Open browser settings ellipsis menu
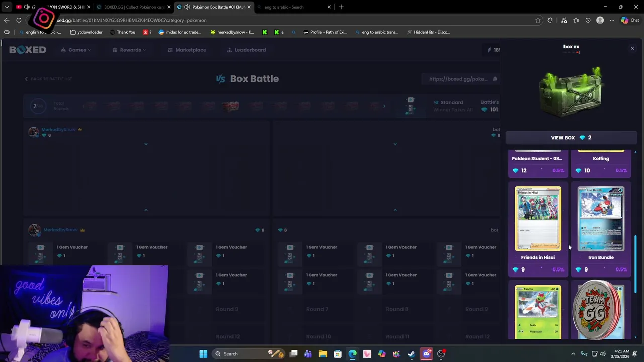This screenshot has width=644, height=362. pos(612,20)
